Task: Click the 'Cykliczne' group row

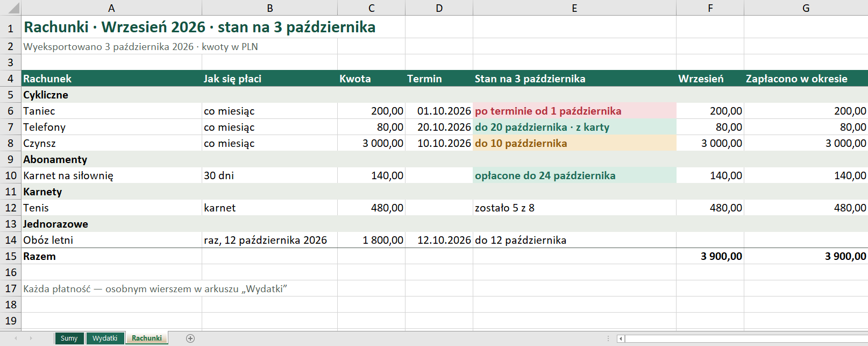Action: click(x=444, y=95)
